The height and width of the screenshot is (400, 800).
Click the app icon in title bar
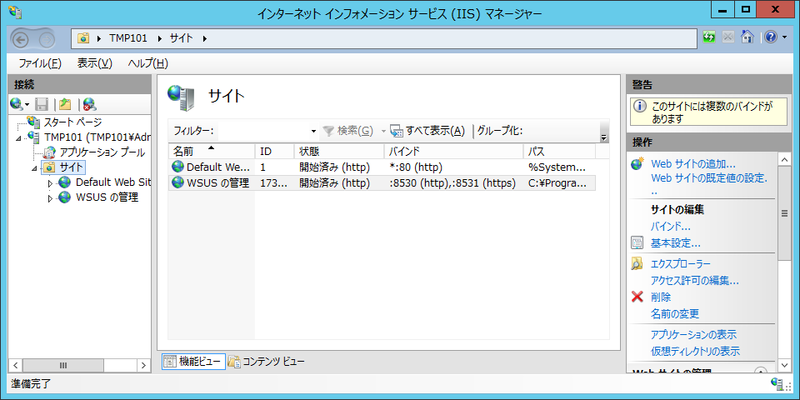[x=14, y=12]
